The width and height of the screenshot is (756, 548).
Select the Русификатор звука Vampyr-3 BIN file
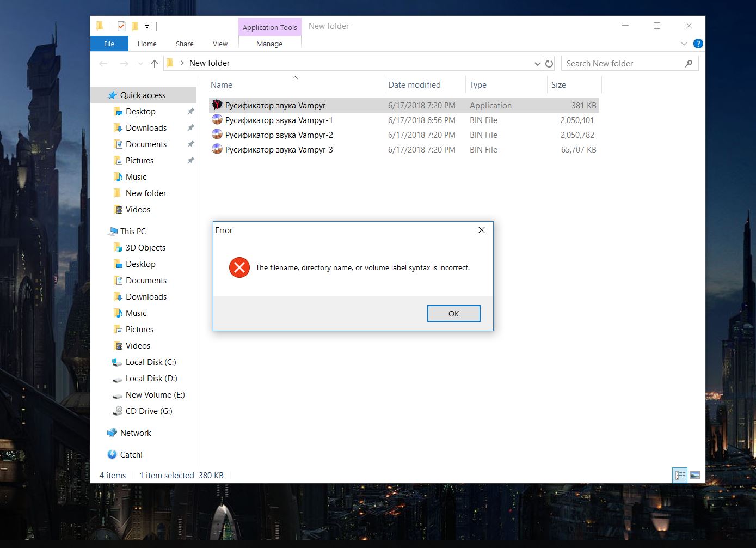[403, 149]
